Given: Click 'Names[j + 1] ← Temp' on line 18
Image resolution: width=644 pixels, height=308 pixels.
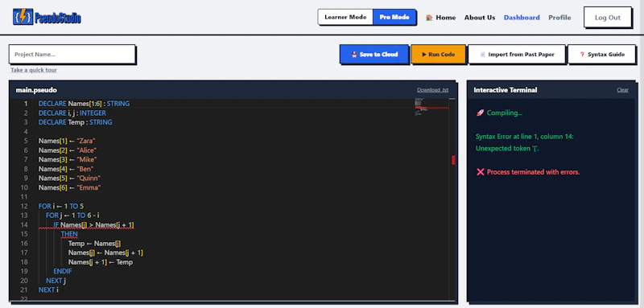Looking at the screenshot, I should [x=101, y=262].
